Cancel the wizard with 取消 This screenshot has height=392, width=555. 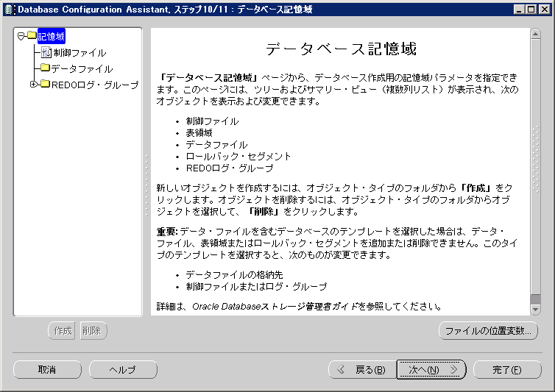[47, 370]
